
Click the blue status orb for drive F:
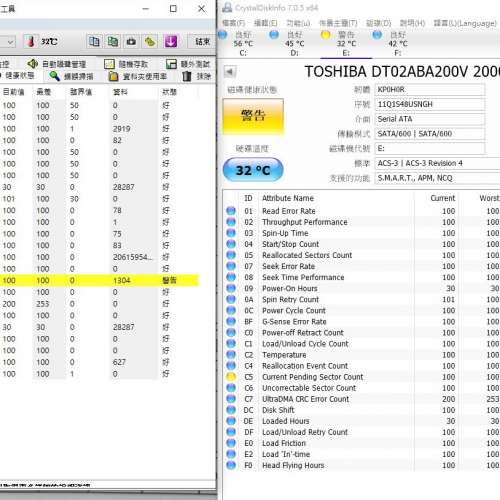pyautogui.click(x=377, y=34)
